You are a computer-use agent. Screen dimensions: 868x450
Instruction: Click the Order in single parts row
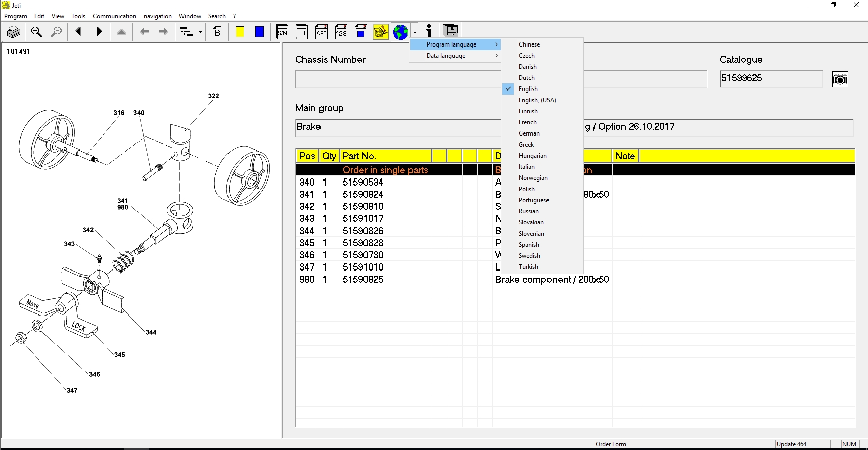click(x=575, y=170)
